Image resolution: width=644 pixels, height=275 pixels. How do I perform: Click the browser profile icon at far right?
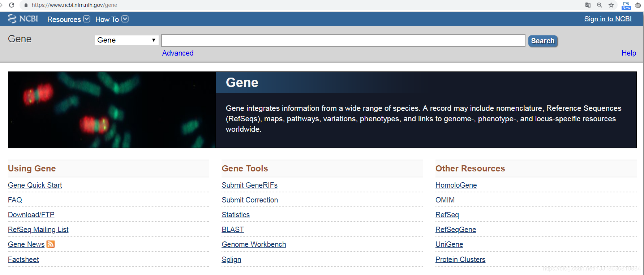tap(638, 5)
